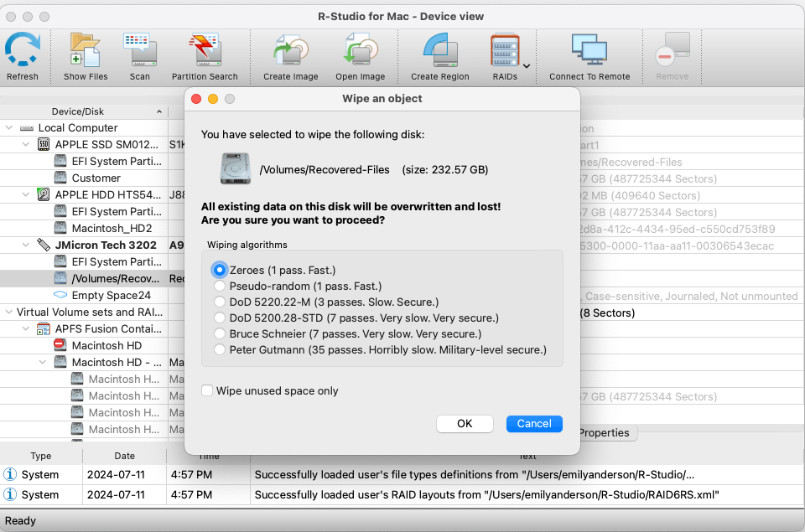Click the info icon of the file types log entry
The height and width of the screenshot is (532, 805).
(10, 474)
